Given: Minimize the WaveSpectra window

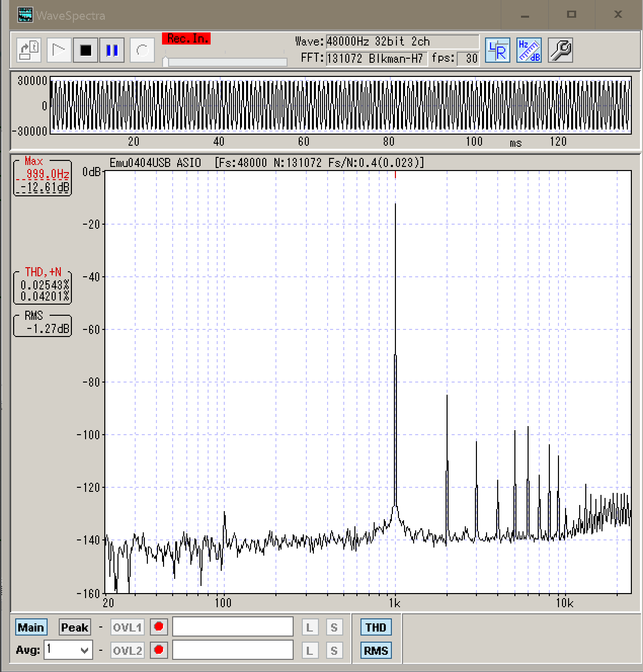Looking at the screenshot, I should tap(525, 15).
